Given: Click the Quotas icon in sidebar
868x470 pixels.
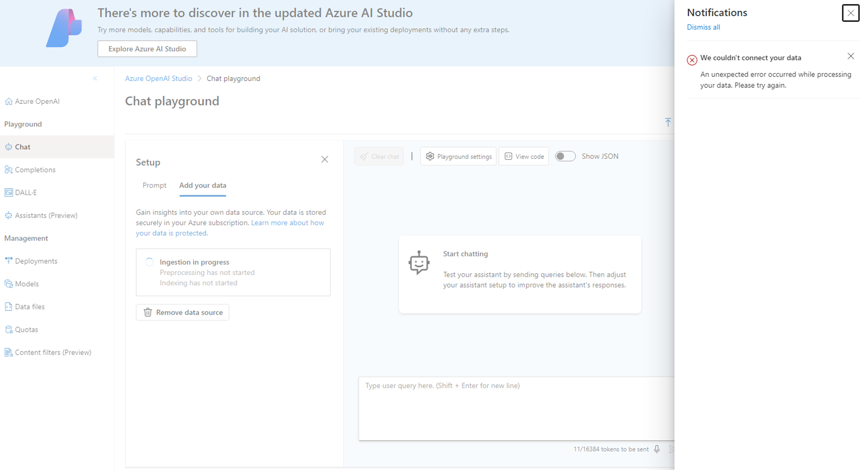Looking at the screenshot, I should [x=9, y=330].
